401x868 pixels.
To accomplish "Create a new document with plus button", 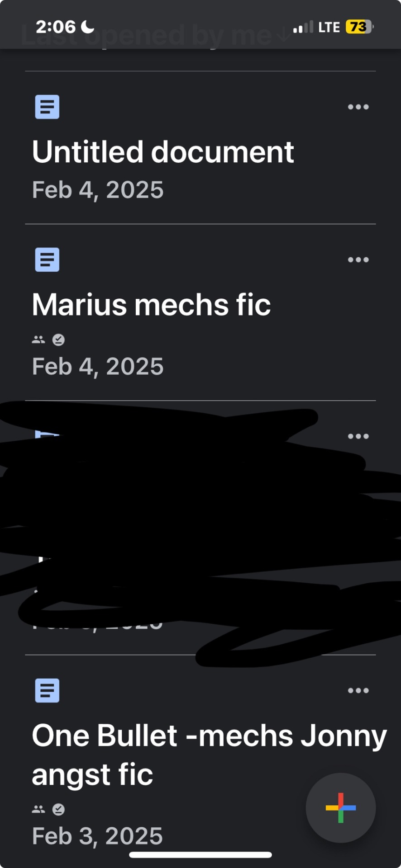I will click(340, 808).
